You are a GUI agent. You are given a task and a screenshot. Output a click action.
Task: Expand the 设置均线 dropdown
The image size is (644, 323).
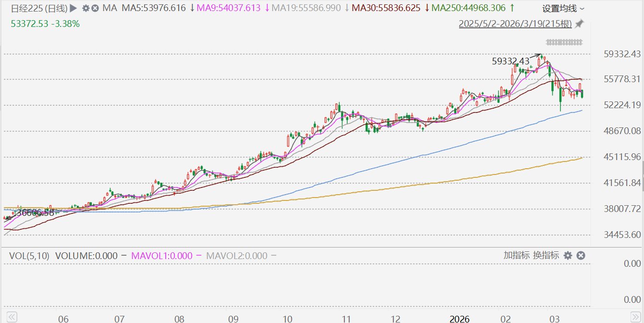coord(564,9)
